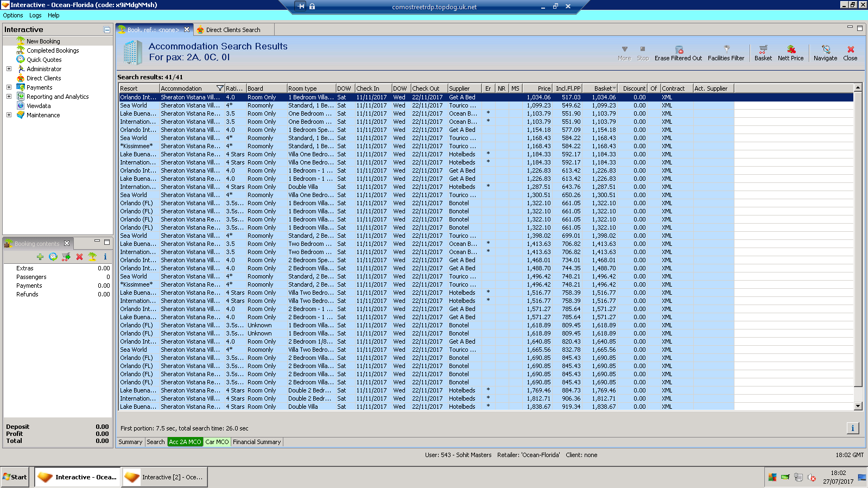Click the info icon in Booking contents toolbar
Image resolution: width=868 pixels, height=488 pixels.
(105, 257)
